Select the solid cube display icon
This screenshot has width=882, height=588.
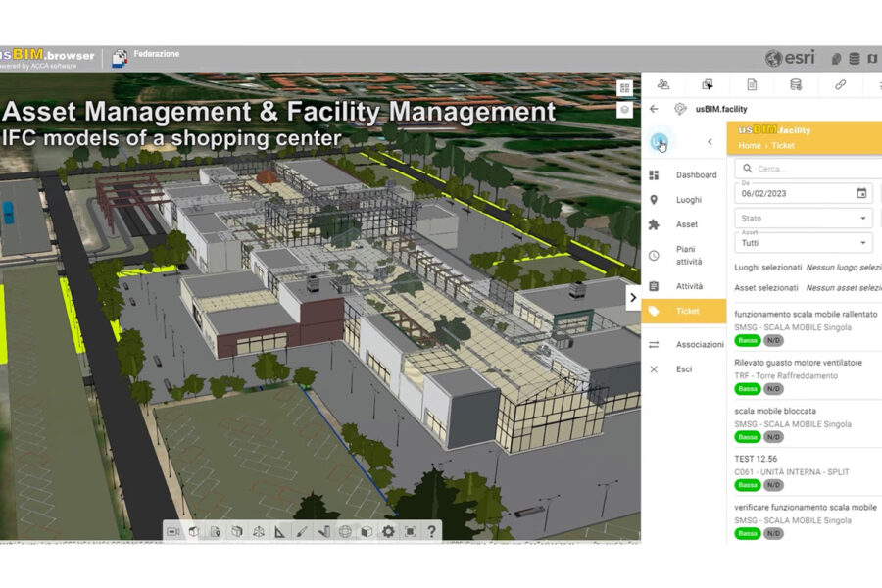(367, 532)
